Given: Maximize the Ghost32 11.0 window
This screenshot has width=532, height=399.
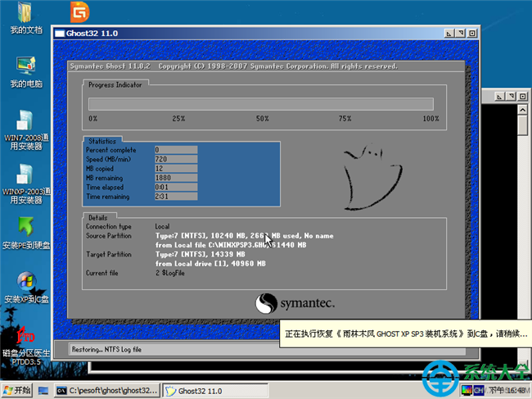Looking at the screenshot, I should point(461,34).
